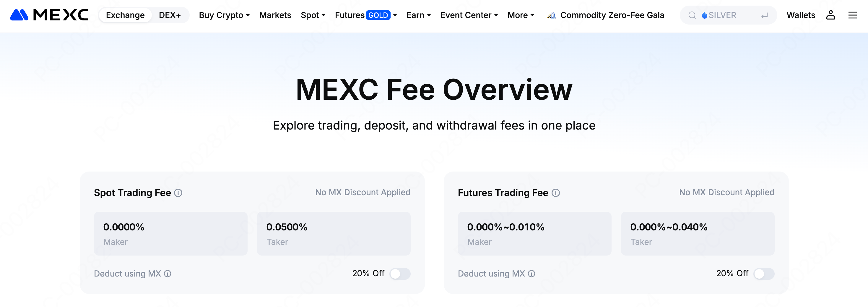868x307 pixels.
Task: Switch to the DEX+ mode
Action: point(170,15)
